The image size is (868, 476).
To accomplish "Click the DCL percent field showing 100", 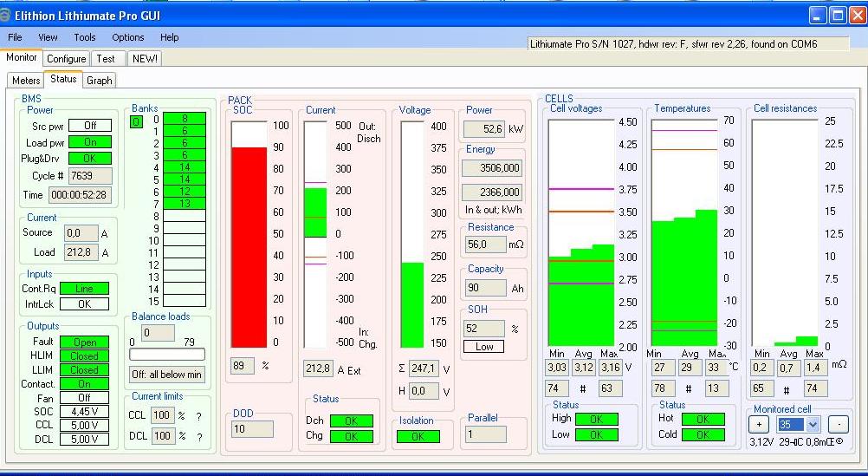I will point(162,436).
